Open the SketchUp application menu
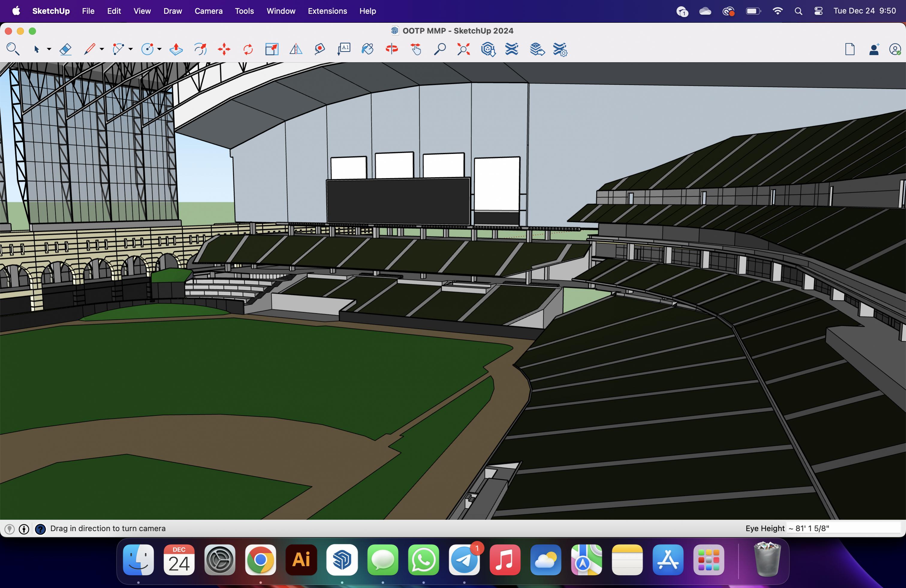Image resolution: width=906 pixels, height=588 pixels. pos(51,11)
